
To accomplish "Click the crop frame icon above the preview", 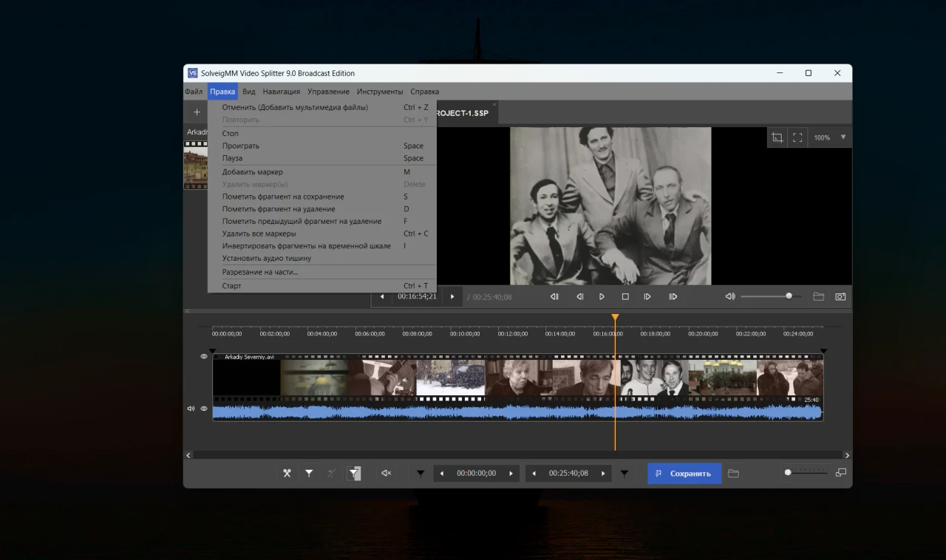I will tap(777, 137).
